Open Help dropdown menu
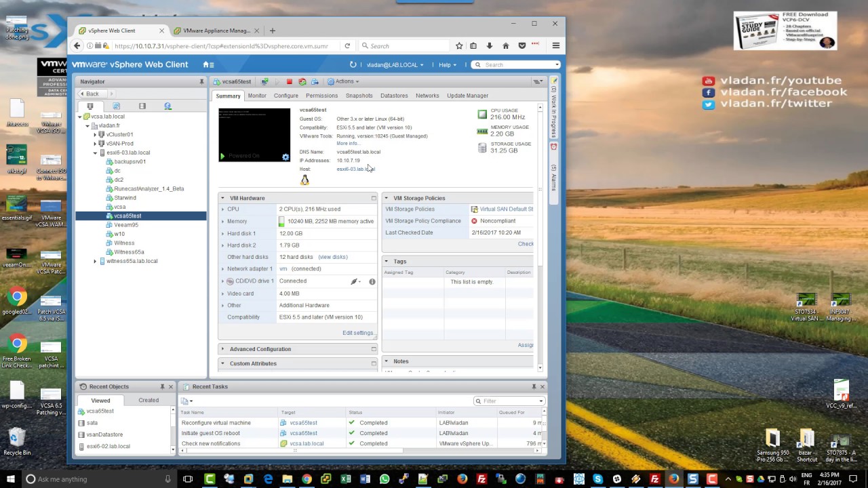Screen dimensions: 868x488 coord(448,64)
